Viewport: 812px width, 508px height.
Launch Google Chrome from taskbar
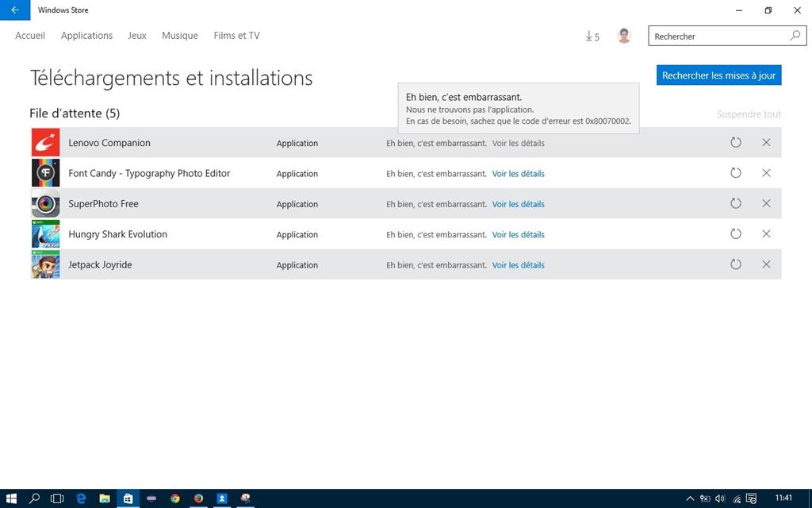[x=175, y=498]
